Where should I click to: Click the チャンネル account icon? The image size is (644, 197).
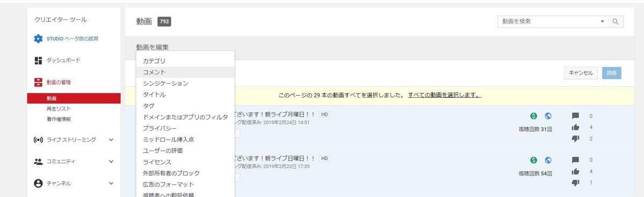pos(38,183)
